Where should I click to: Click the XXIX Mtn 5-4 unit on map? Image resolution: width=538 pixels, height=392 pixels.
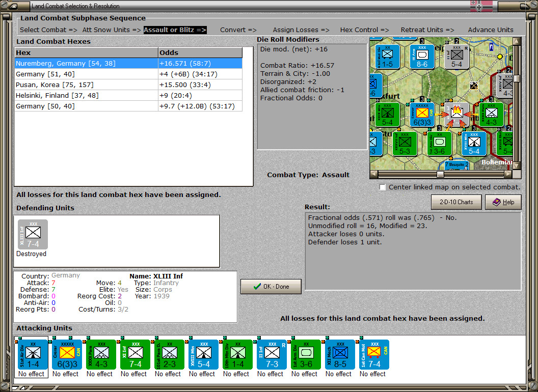click(x=387, y=115)
